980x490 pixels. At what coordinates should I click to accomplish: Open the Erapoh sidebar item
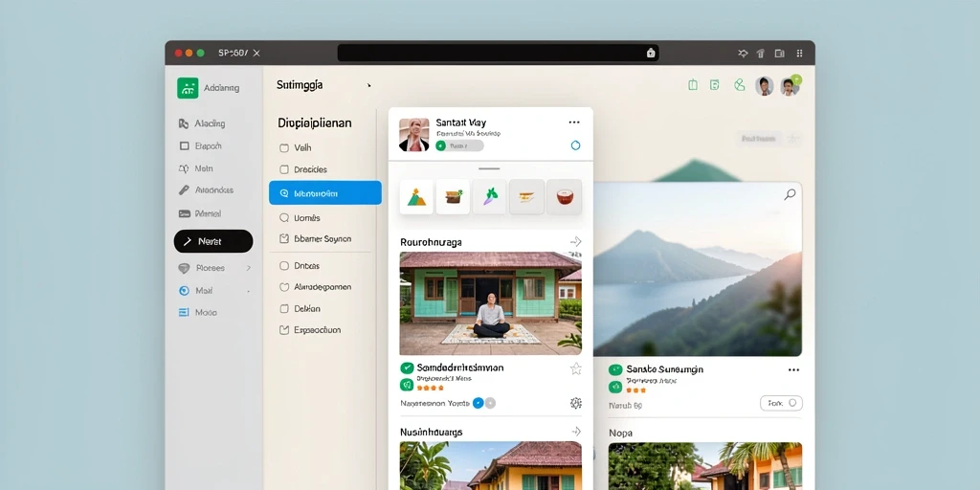(200, 145)
